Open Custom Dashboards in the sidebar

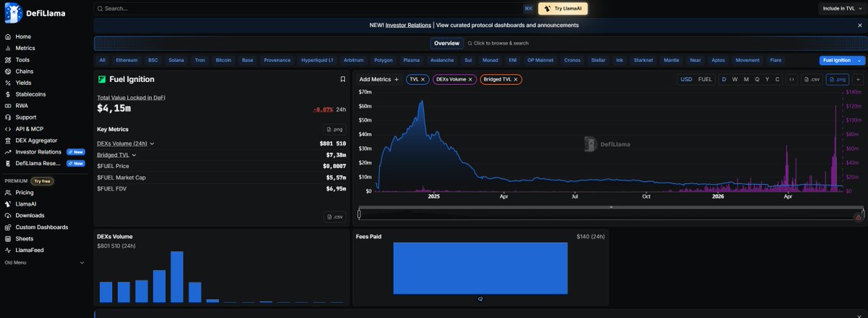(42, 227)
